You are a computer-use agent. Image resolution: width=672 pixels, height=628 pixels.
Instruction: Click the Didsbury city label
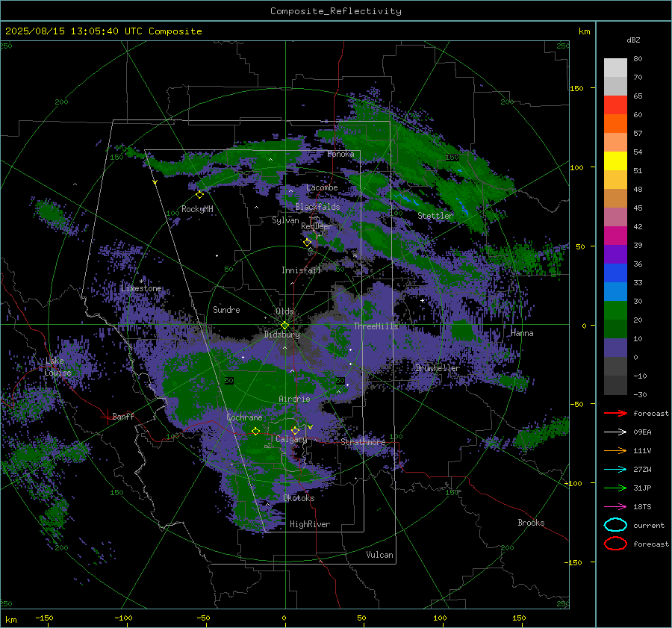tap(281, 335)
